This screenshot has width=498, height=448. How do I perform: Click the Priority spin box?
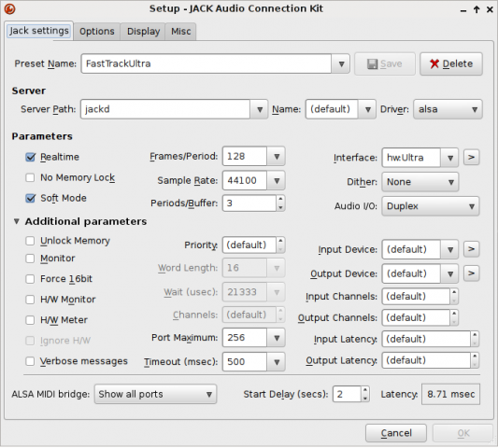tap(253, 245)
